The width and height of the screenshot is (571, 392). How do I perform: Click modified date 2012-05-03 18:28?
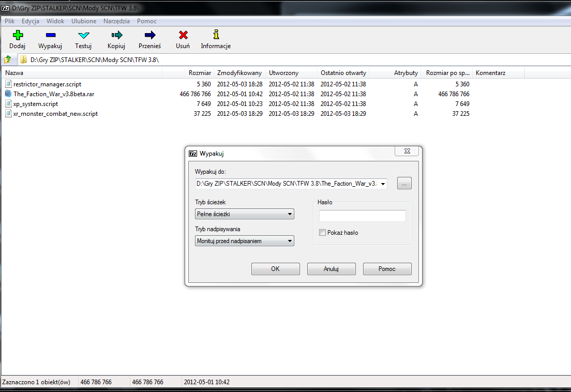pyautogui.click(x=239, y=84)
